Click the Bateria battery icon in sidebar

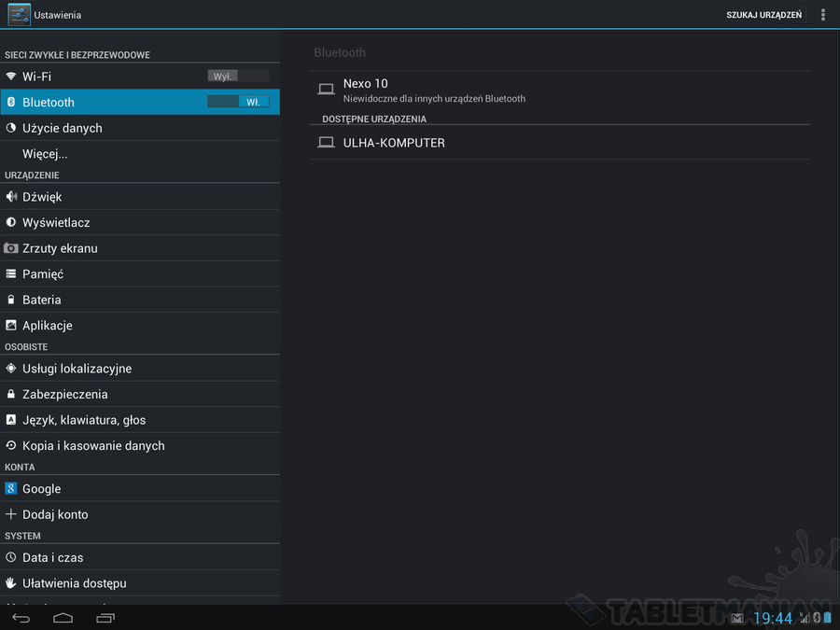[x=10, y=300]
